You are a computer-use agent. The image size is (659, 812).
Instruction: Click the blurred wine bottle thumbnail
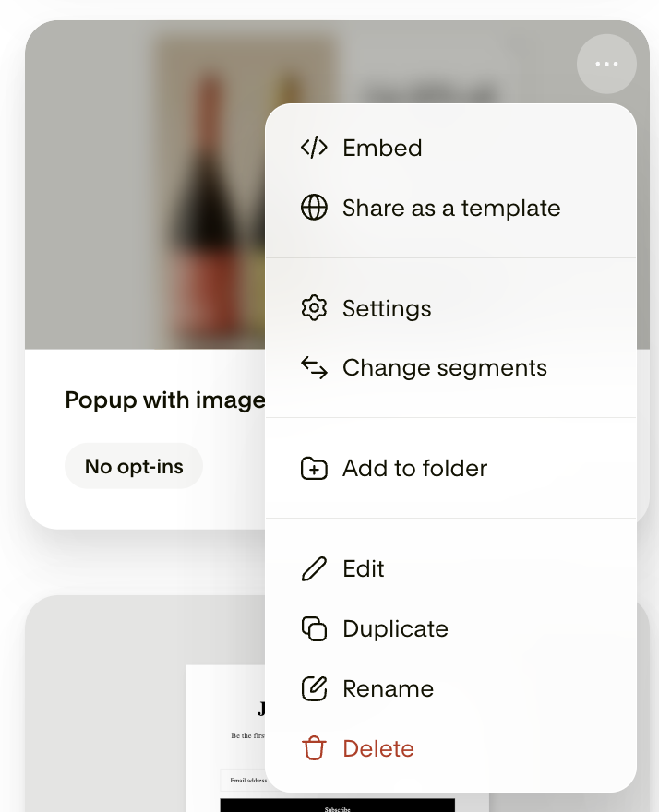145,185
